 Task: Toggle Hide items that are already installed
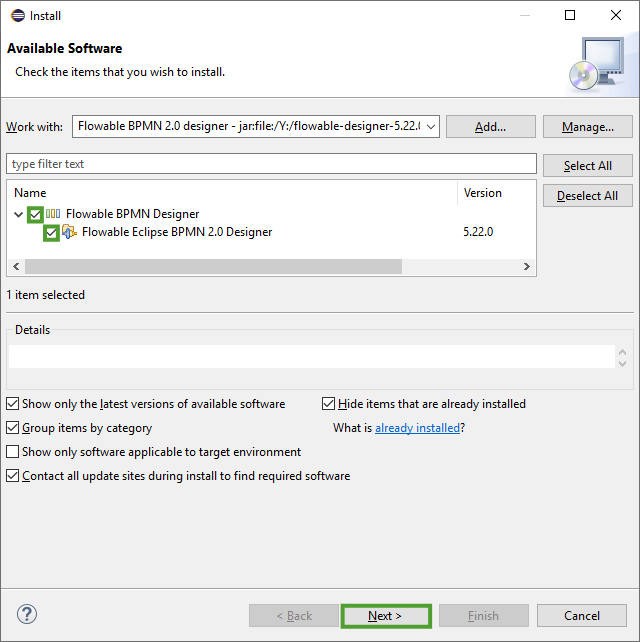(329, 404)
